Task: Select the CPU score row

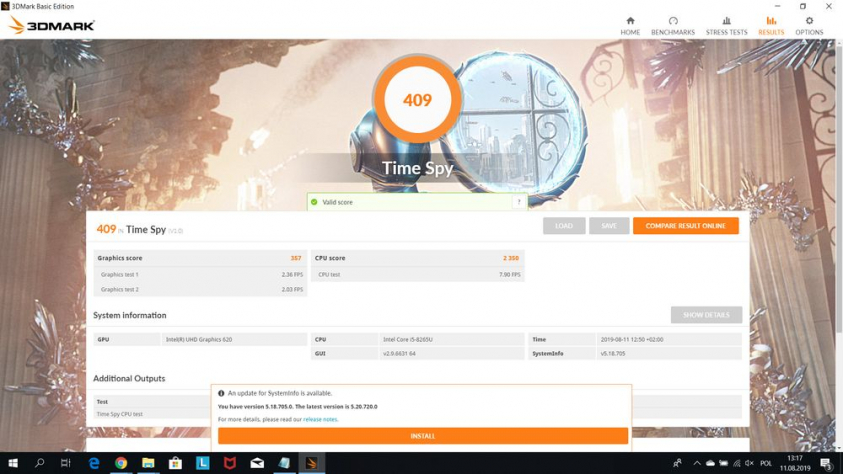Action: [417, 258]
